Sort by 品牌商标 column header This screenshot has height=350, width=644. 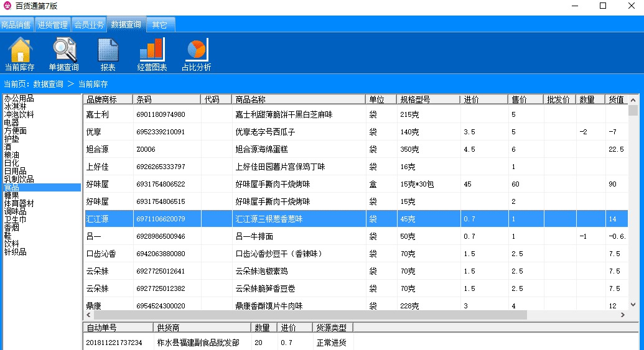coord(108,99)
